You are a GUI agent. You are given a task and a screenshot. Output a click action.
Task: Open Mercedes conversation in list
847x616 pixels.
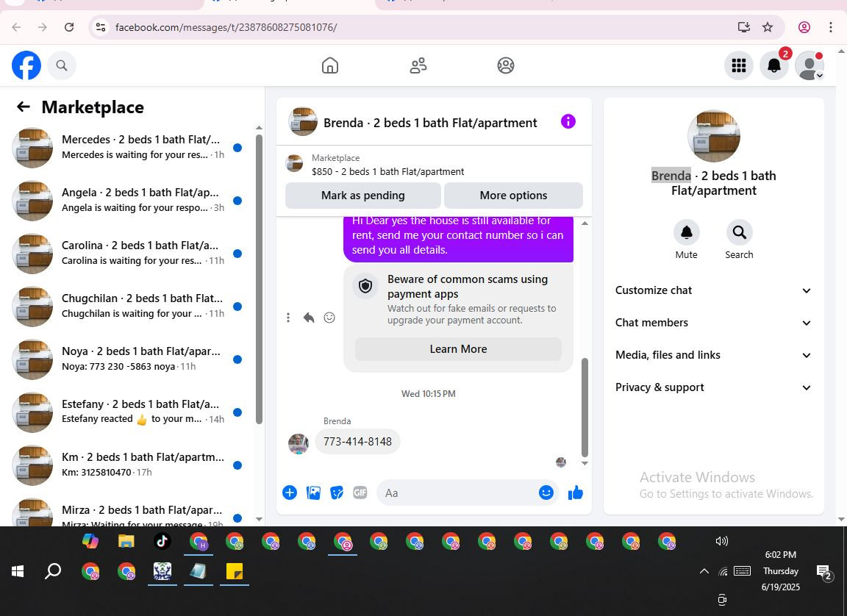click(x=128, y=148)
